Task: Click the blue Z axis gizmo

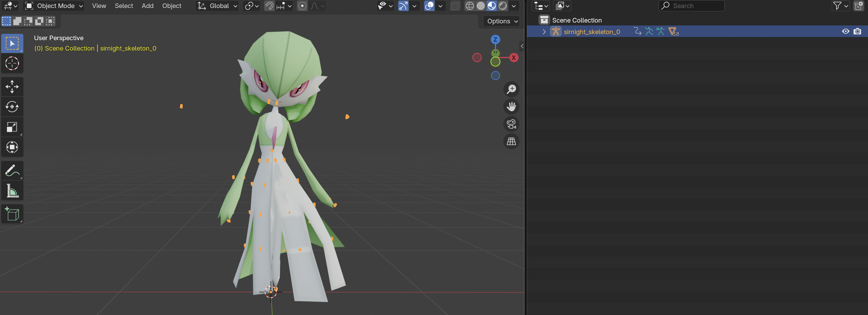Action: click(x=495, y=40)
